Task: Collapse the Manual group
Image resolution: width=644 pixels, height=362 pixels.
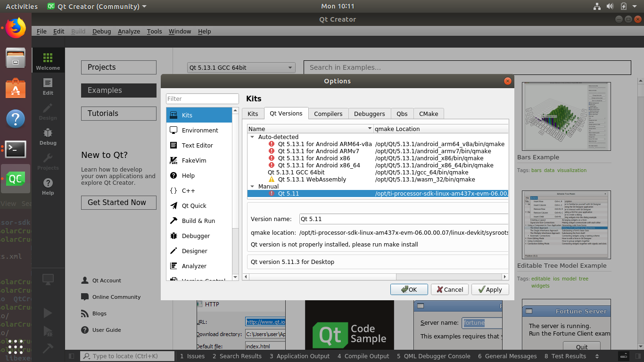Action: pyautogui.click(x=252, y=187)
